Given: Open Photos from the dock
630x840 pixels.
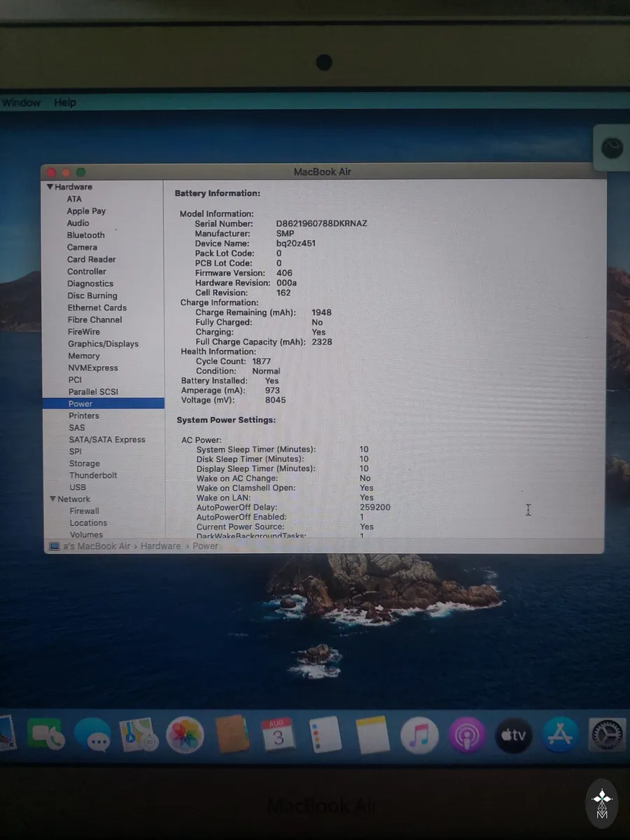Looking at the screenshot, I should [x=185, y=735].
